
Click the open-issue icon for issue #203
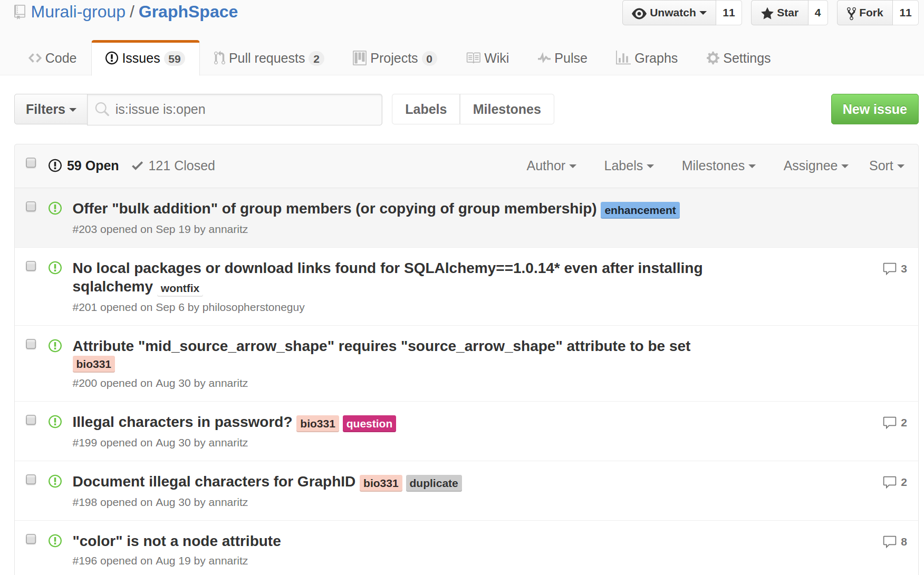tap(55, 208)
